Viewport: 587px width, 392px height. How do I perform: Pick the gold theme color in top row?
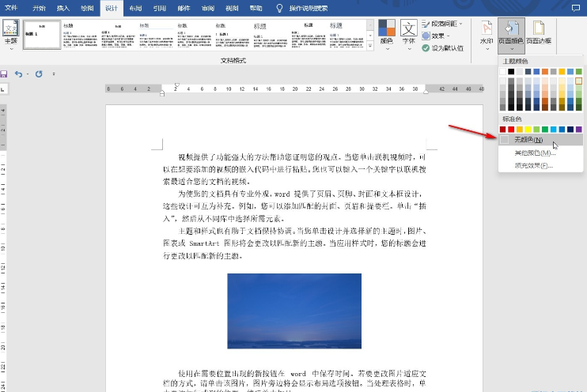click(x=562, y=71)
